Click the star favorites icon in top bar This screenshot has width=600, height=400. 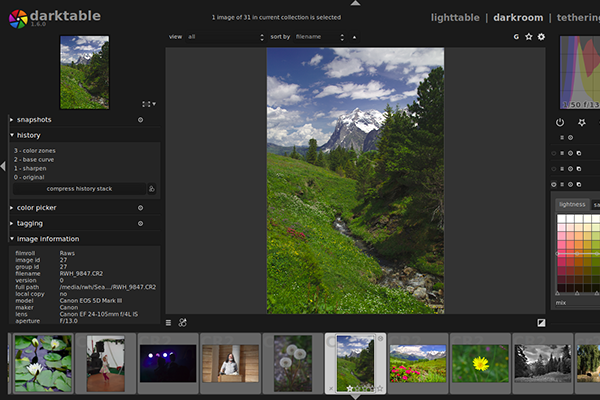[529, 37]
